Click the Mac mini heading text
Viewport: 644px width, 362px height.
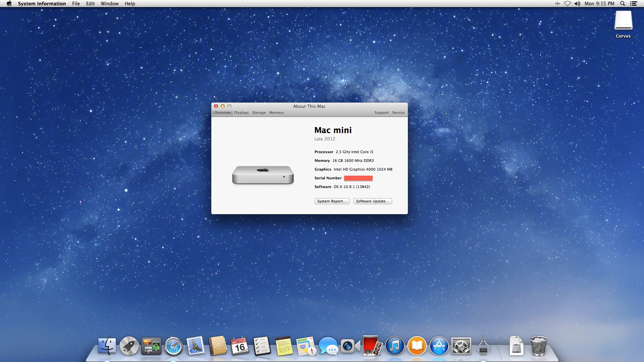pyautogui.click(x=333, y=130)
